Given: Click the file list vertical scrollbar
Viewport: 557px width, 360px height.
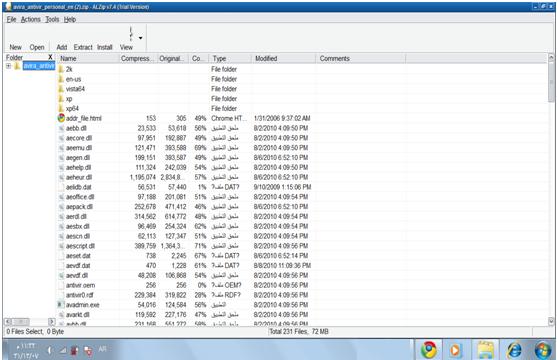Looking at the screenshot, I should click(551, 82).
